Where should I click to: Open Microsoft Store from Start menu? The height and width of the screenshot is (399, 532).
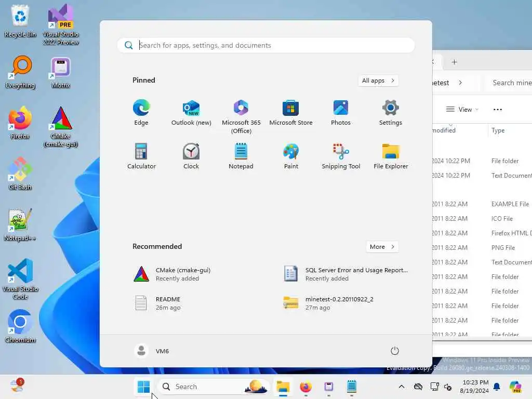(x=291, y=113)
